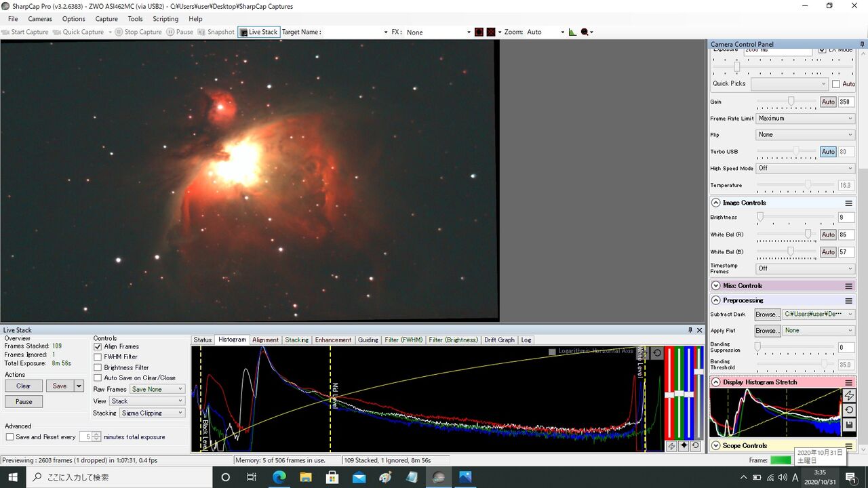Click the image histogram icon in toolbar

point(572,32)
